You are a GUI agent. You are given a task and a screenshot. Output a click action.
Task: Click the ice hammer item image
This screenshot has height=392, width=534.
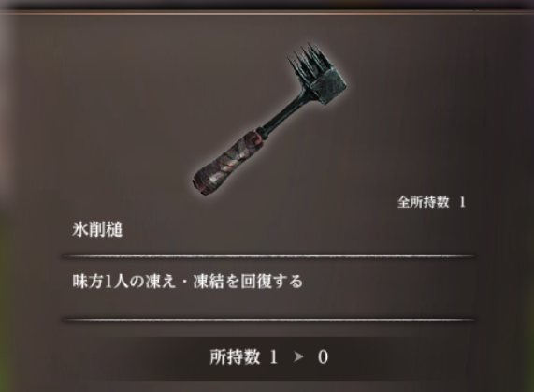click(270, 119)
